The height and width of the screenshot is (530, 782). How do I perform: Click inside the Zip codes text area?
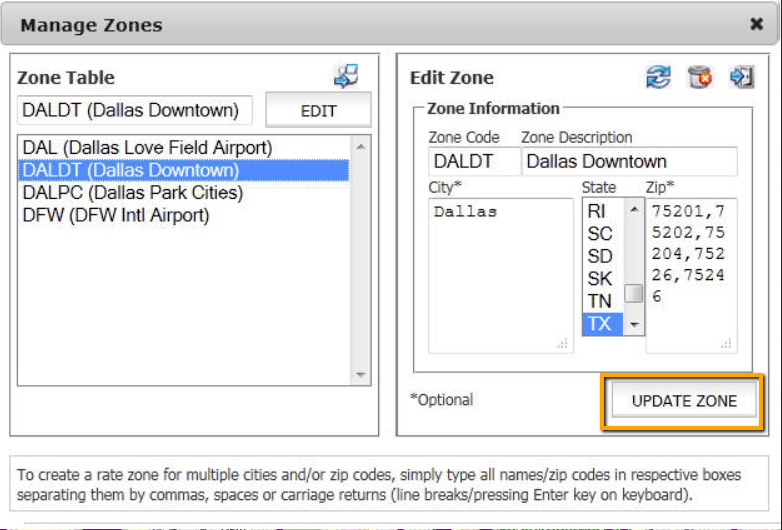coord(691,275)
